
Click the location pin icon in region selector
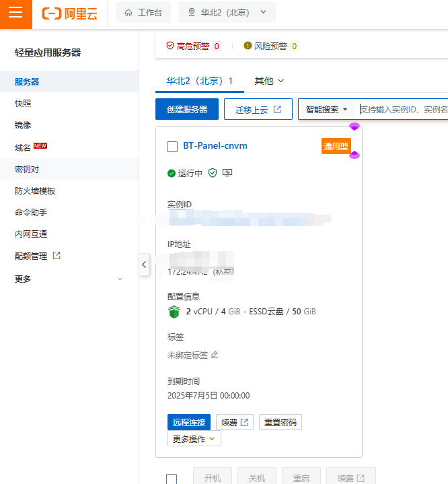point(192,12)
